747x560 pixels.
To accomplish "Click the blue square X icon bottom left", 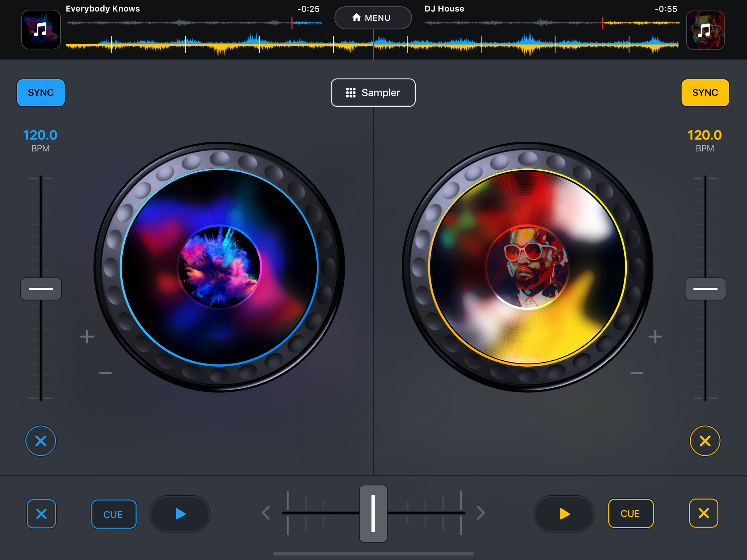I will pyautogui.click(x=41, y=514).
